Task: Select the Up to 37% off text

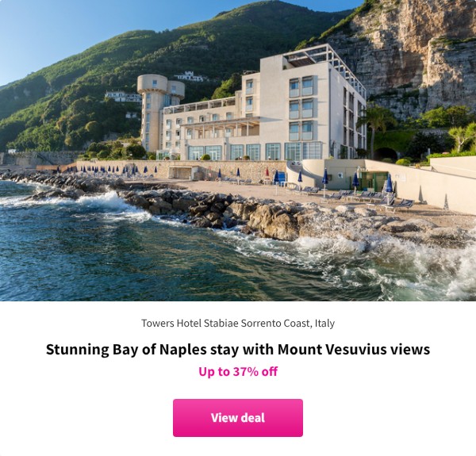Action: click(x=238, y=371)
